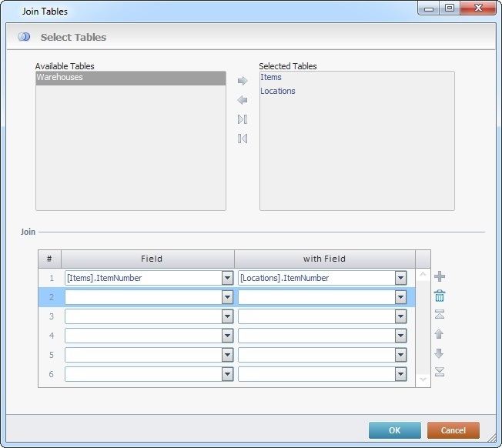Select Locations in Selected Tables
This screenshot has height=448, width=502.
point(278,92)
